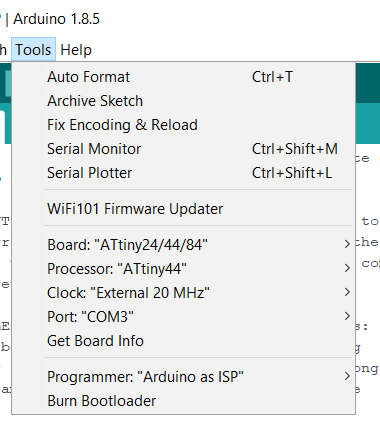This screenshot has width=380, height=440.
Task: Open WiFi101 Firmware Updater
Action: [x=183, y=209]
